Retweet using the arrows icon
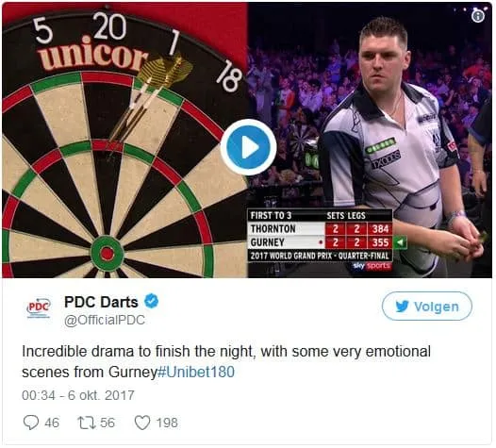The image size is (496, 448). (87, 423)
